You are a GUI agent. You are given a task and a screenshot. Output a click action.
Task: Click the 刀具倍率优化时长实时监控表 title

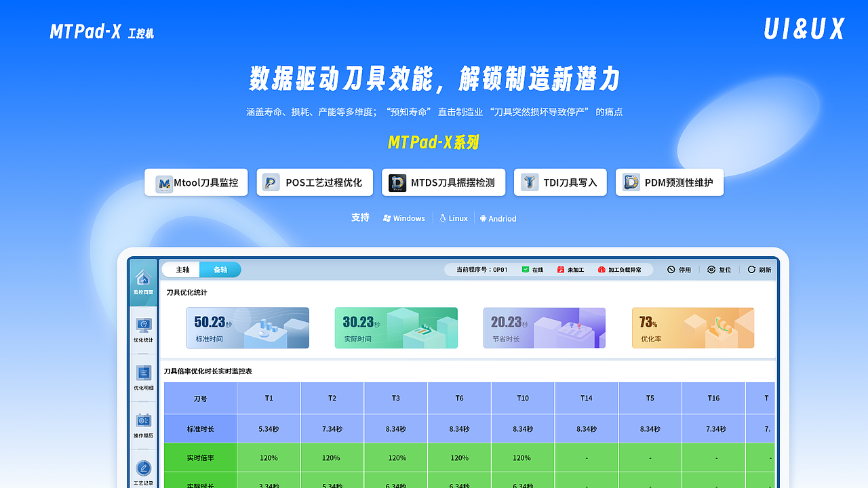tap(208, 371)
